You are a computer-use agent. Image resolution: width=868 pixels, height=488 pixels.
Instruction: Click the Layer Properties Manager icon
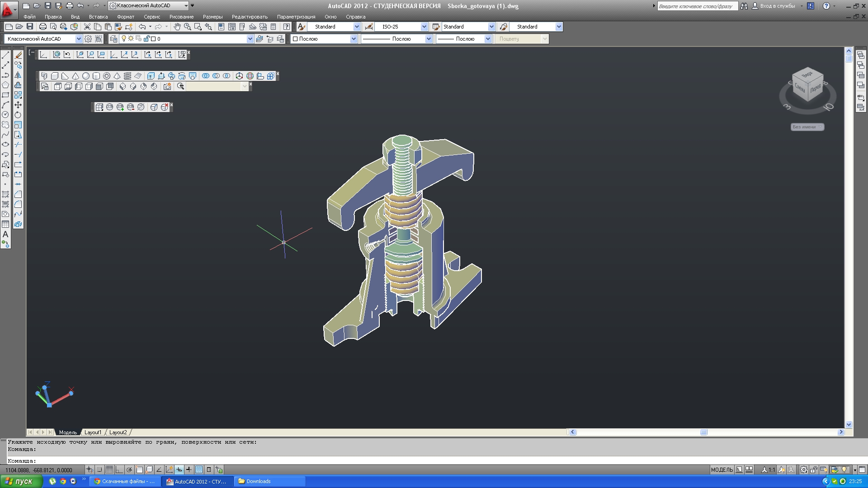(x=113, y=39)
